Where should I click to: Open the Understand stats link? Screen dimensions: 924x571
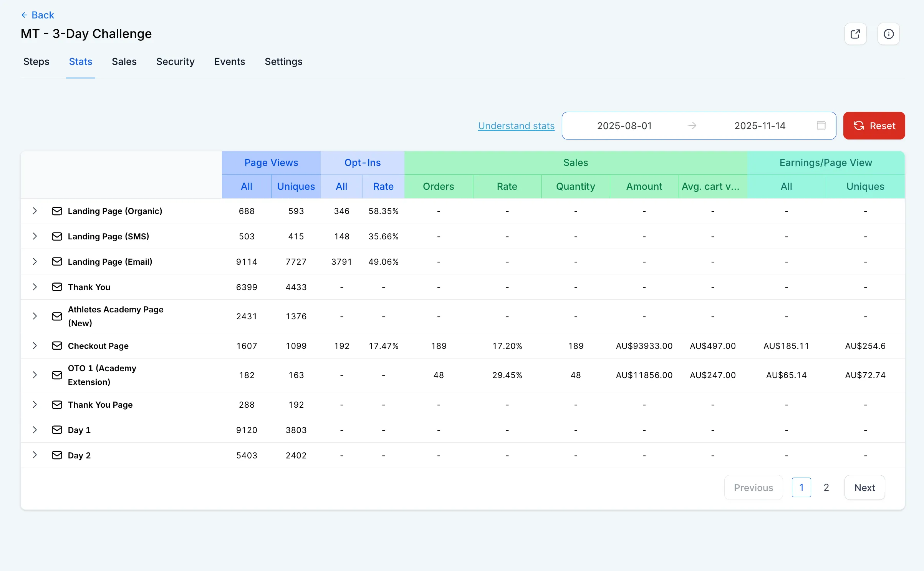pyautogui.click(x=516, y=126)
